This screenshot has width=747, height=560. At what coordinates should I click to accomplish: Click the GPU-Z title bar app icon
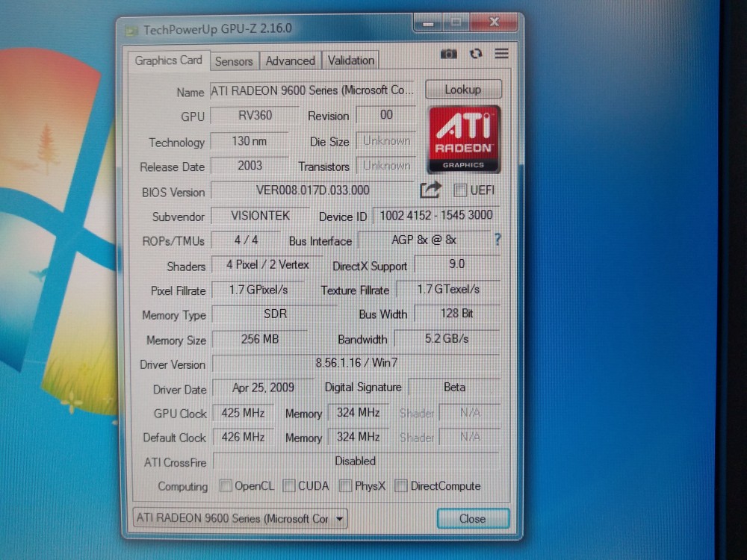click(x=131, y=31)
